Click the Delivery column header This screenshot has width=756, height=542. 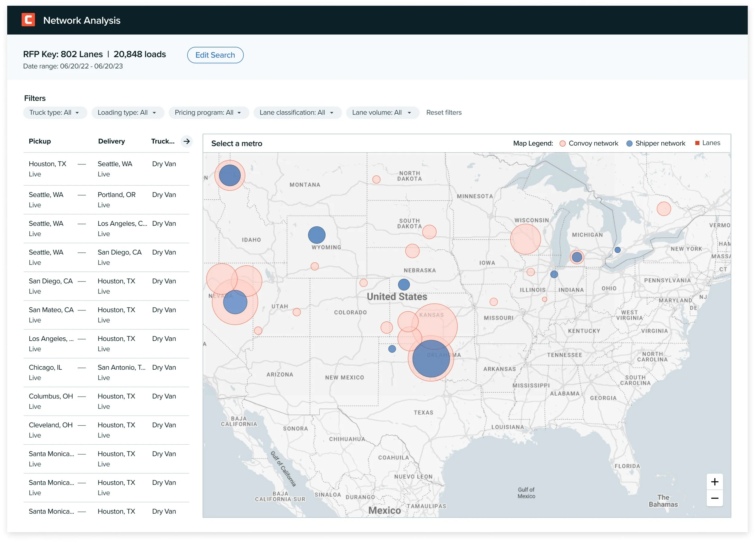(111, 141)
